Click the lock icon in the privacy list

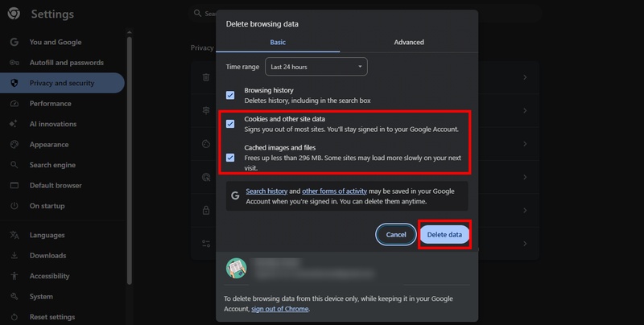click(206, 210)
